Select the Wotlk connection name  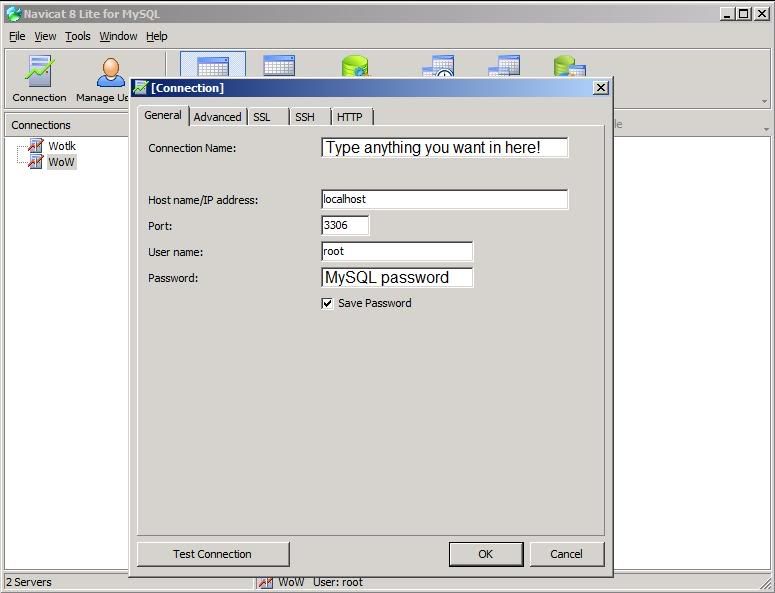[x=62, y=146]
